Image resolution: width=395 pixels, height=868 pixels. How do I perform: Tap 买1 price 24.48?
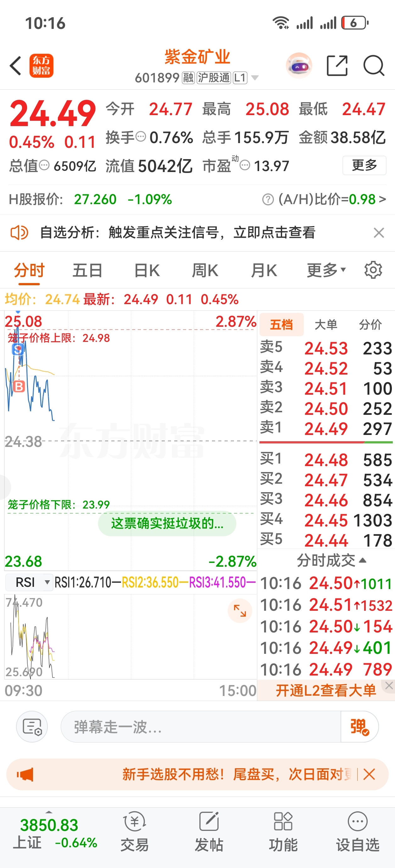(x=326, y=460)
